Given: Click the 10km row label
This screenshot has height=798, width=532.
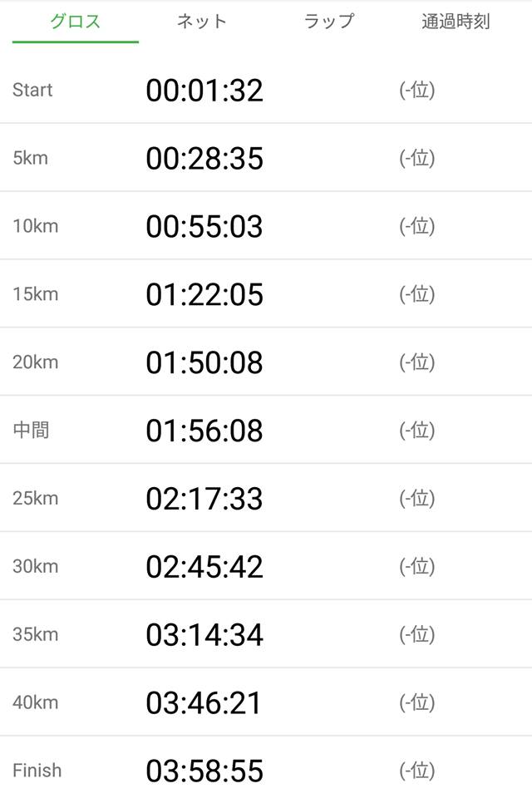Looking at the screenshot, I should click(x=36, y=226).
